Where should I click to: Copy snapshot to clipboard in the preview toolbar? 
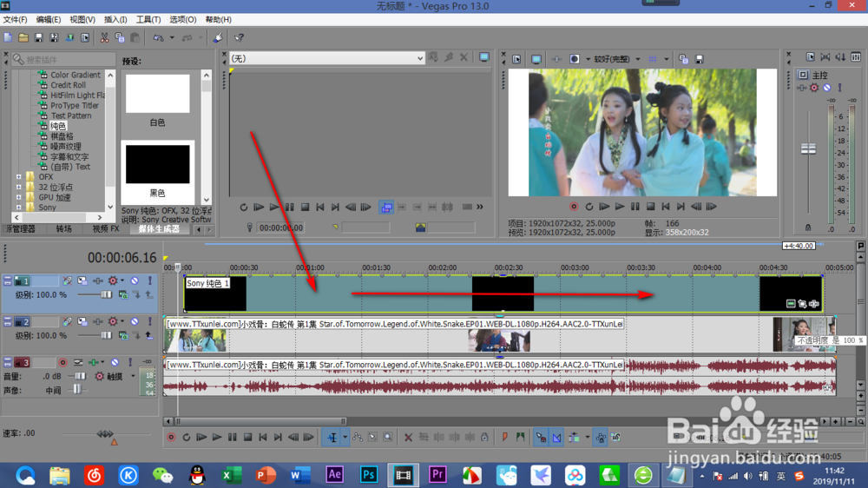[x=684, y=59]
